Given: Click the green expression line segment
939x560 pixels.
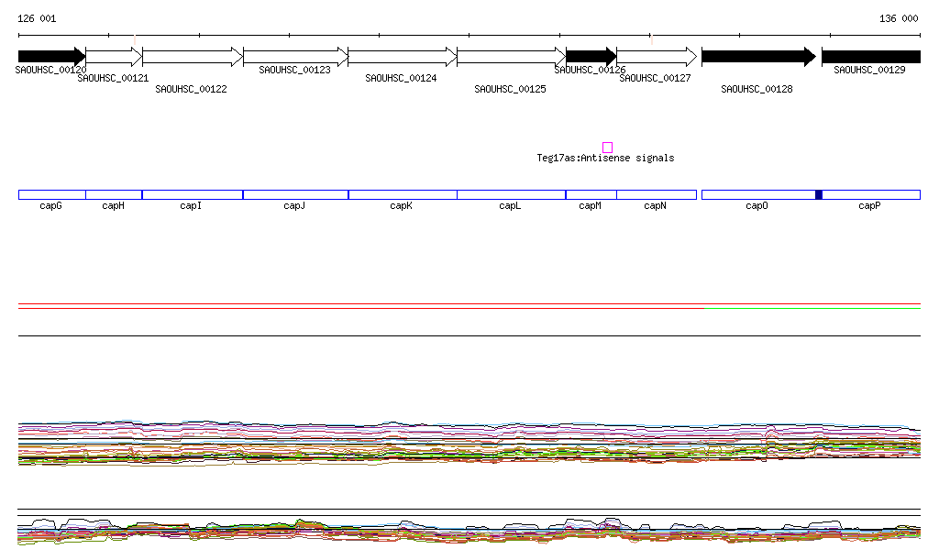Looking at the screenshot, I should point(812,308).
